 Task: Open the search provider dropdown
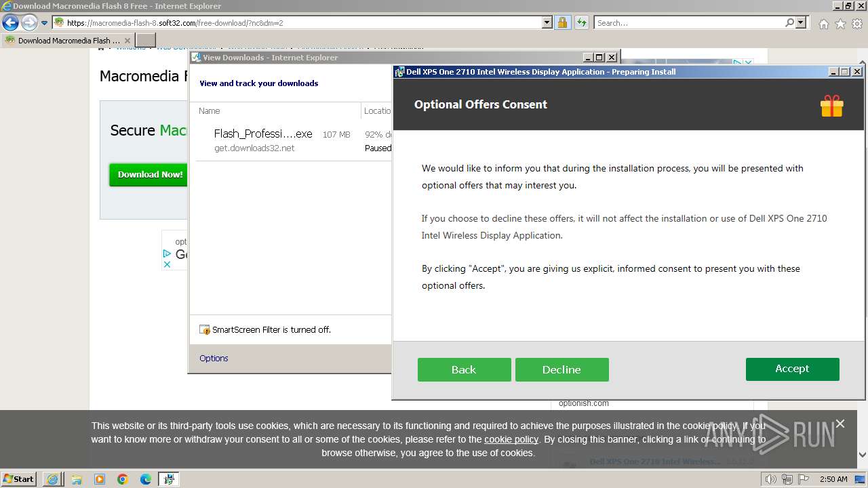coord(802,22)
